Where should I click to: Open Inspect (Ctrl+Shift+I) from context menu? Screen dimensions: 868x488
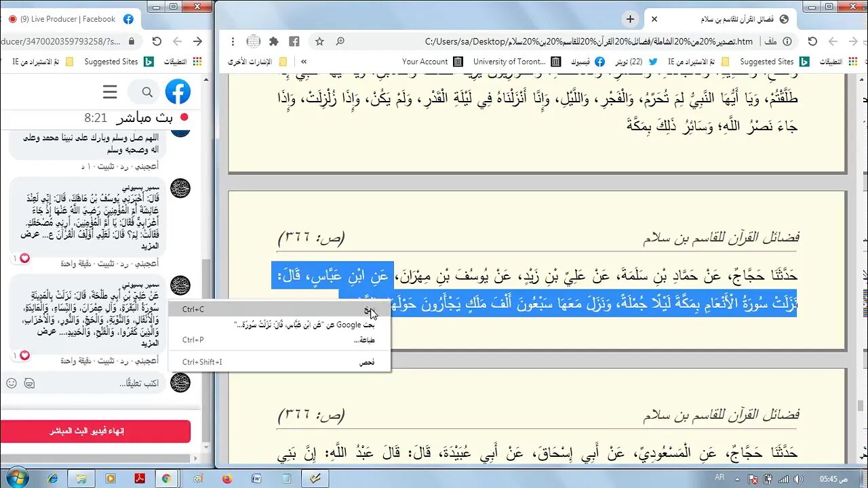[x=279, y=362]
